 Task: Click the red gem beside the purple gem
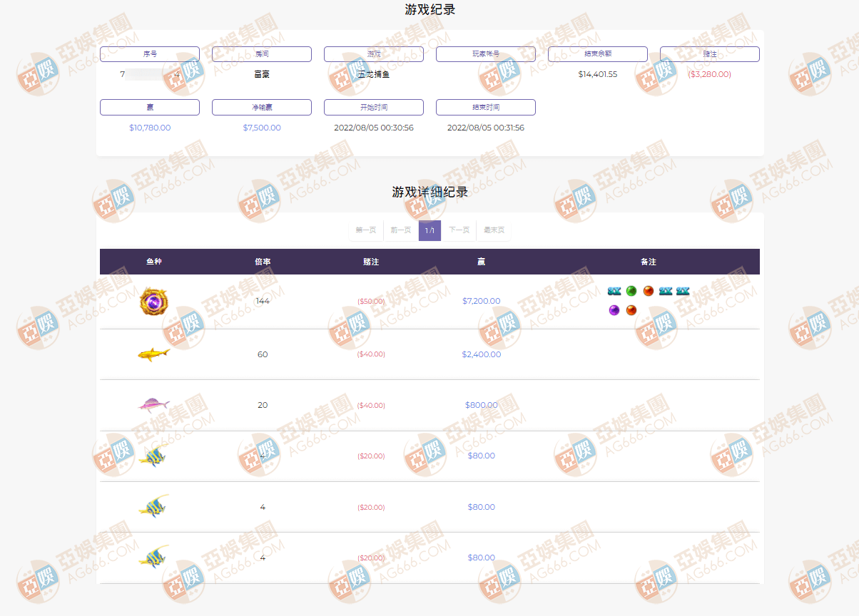click(631, 310)
